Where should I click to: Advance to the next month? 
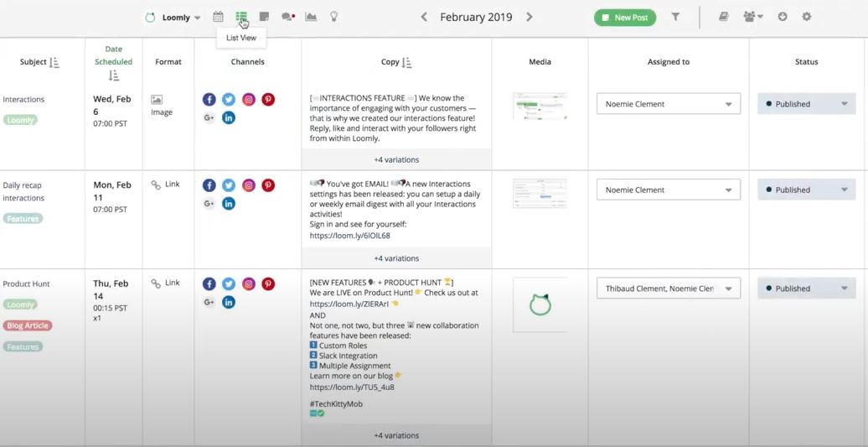click(530, 17)
